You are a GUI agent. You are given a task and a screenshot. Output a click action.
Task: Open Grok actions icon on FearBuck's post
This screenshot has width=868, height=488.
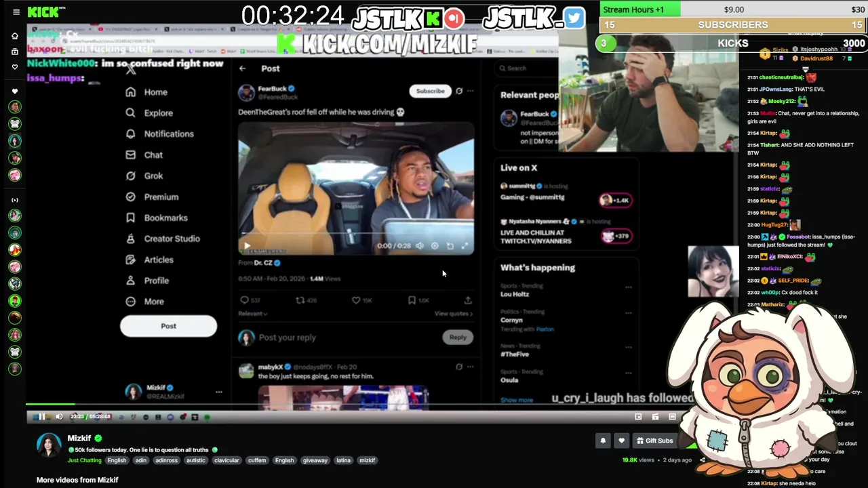click(459, 91)
